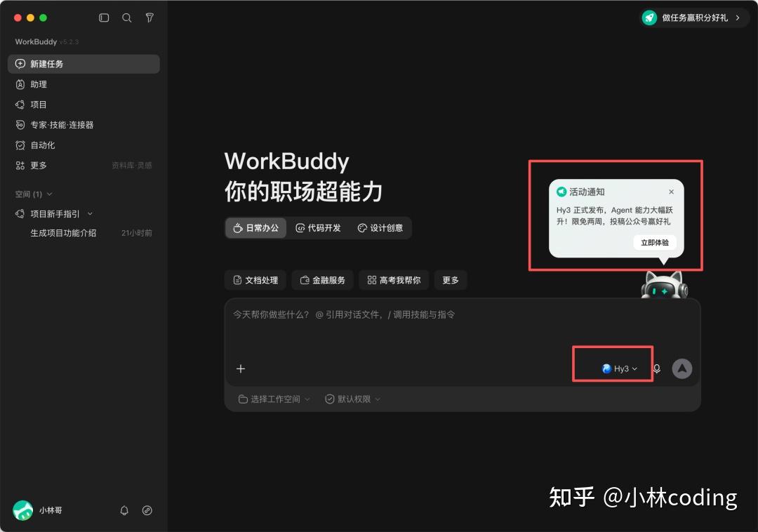Expand 项目新手指引 project chevron
758x532 pixels.
[x=90, y=213]
